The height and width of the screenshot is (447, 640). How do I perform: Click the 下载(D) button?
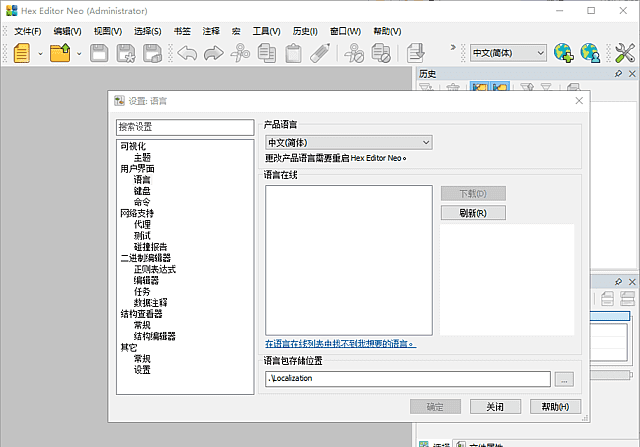coord(473,193)
